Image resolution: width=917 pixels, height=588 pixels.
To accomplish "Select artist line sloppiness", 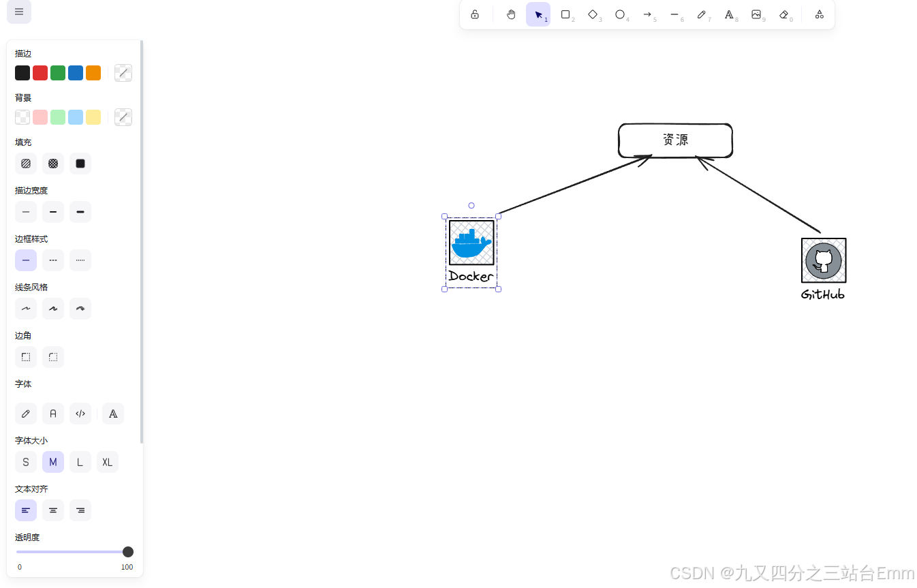I will pos(53,309).
